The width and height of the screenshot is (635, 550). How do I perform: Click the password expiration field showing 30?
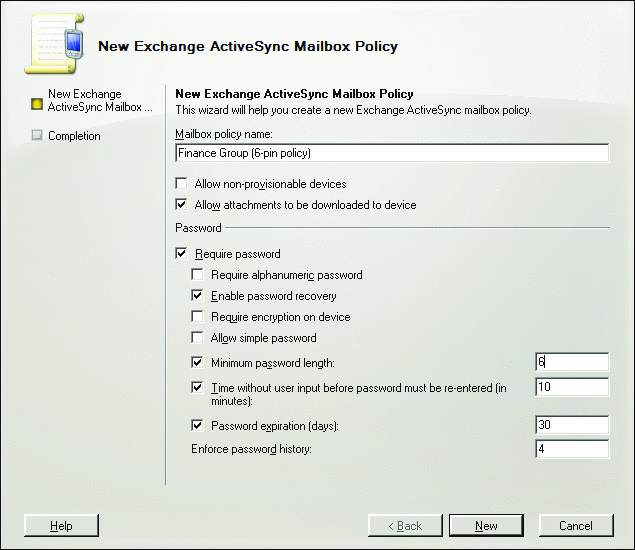tap(572, 425)
